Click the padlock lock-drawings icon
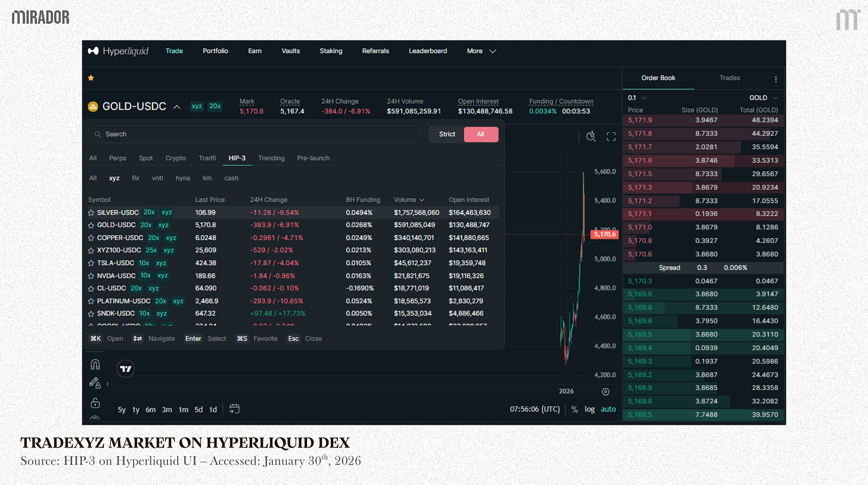The height and width of the screenshot is (485, 868). pos(95,402)
